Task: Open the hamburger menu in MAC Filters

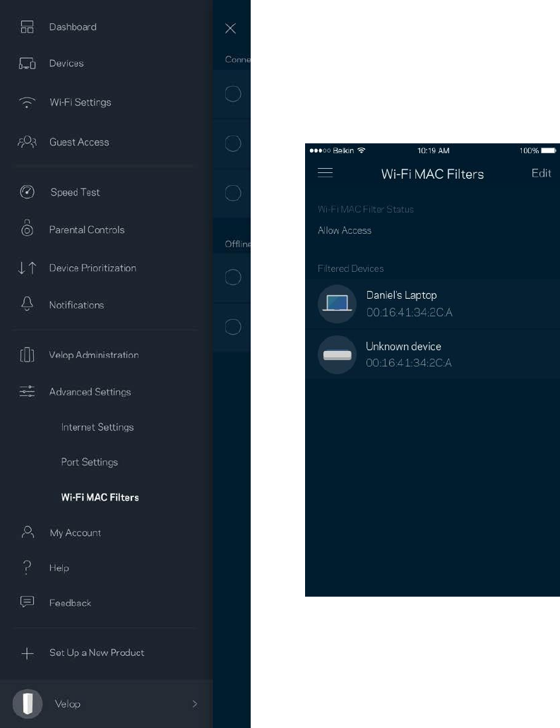Action: click(325, 173)
